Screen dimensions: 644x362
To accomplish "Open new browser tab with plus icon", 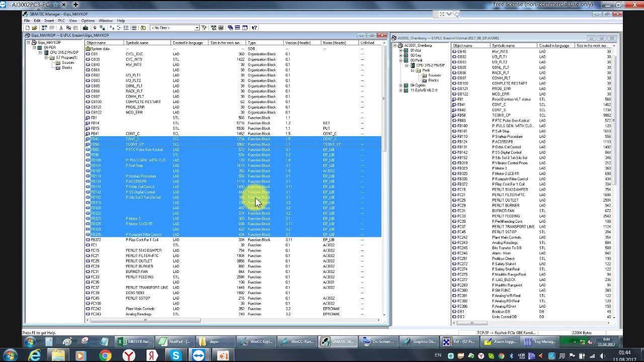I will [x=75, y=5].
